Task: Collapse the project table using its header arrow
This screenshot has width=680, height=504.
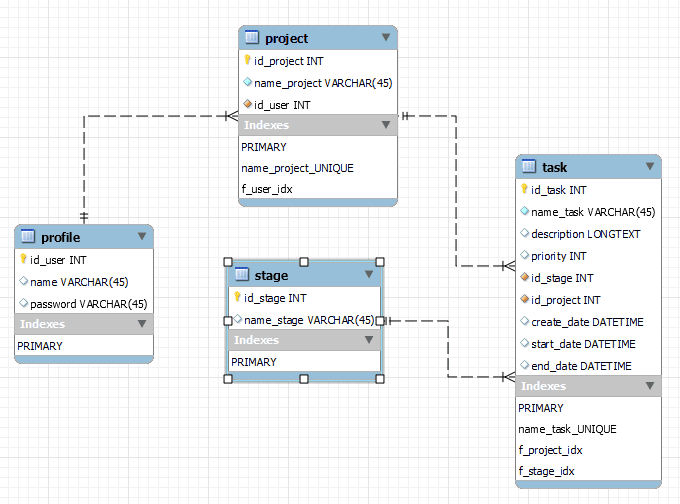Action: pyautogui.click(x=386, y=38)
